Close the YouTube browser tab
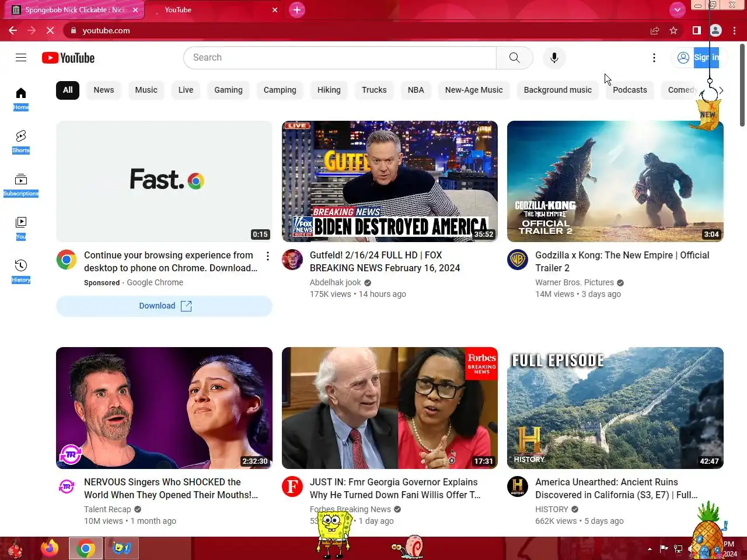Viewport: 747px width, 560px height. pos(275,10)
